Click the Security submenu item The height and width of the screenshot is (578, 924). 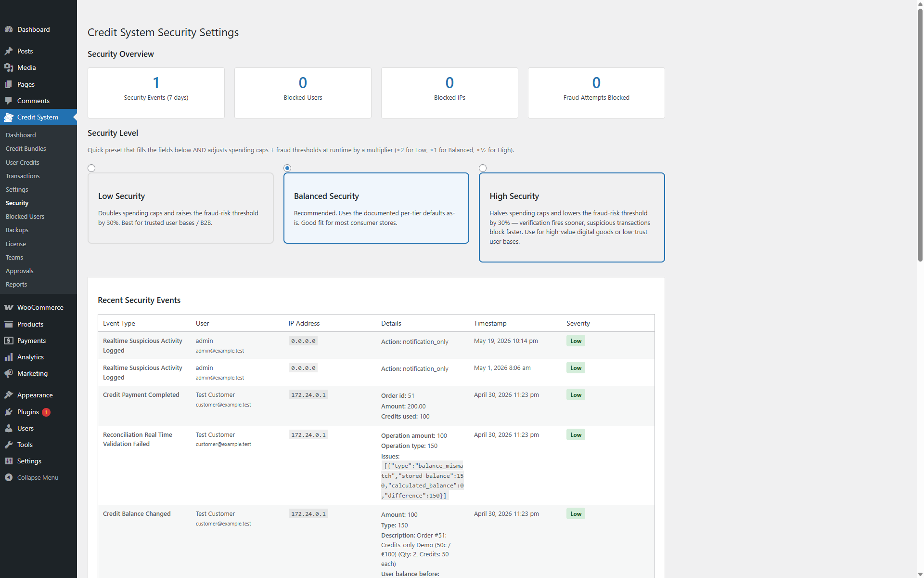tap(17, 203)
